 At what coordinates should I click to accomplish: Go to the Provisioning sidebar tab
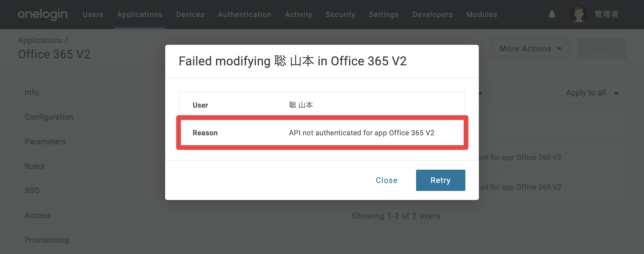(x=47, y=240)
